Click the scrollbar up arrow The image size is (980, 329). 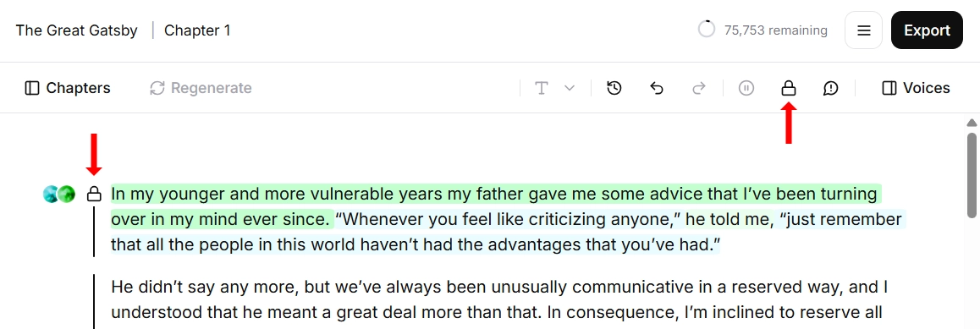972,123
